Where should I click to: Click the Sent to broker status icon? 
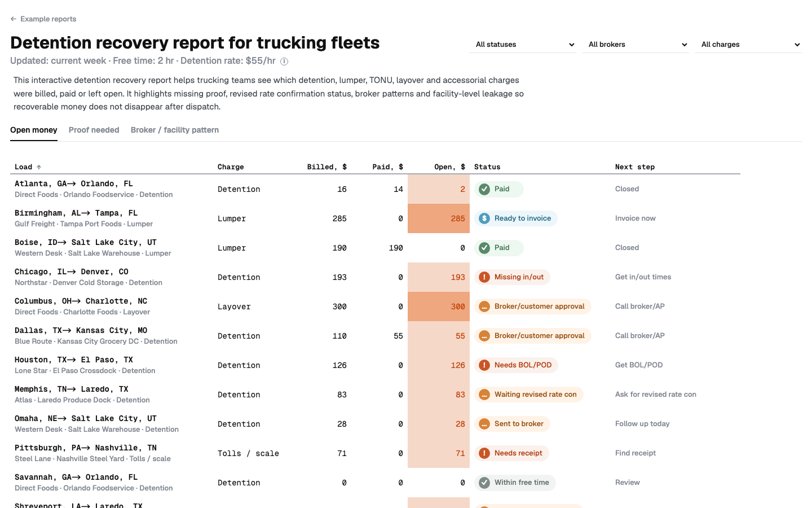484,424
